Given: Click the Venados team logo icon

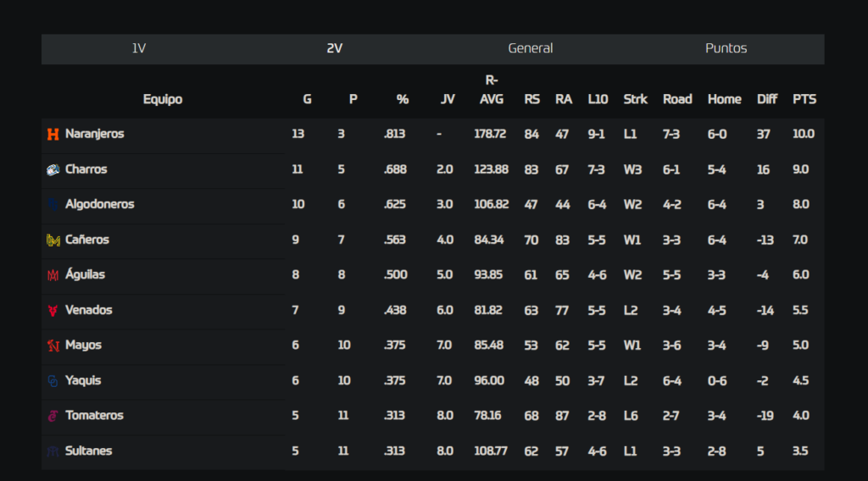Looking at the screenshot, I should pyautogui.click(x=53, y=310).
